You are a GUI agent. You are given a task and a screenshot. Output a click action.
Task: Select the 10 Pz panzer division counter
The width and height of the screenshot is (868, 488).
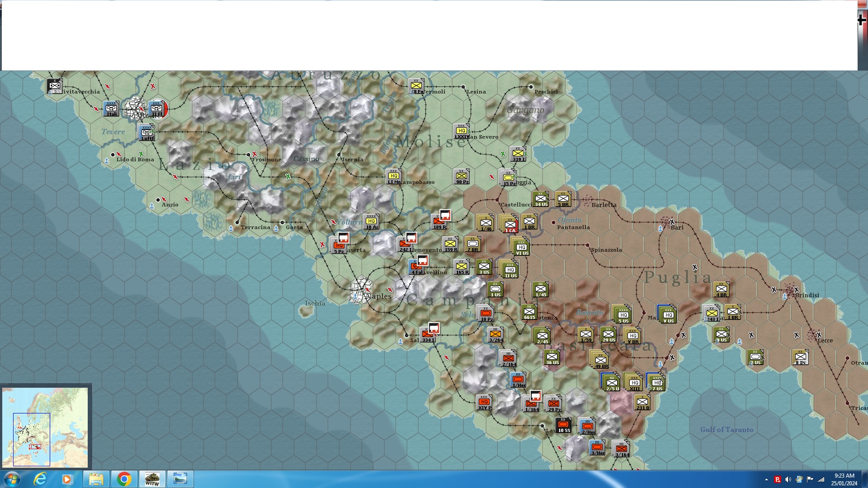[486, 313]
